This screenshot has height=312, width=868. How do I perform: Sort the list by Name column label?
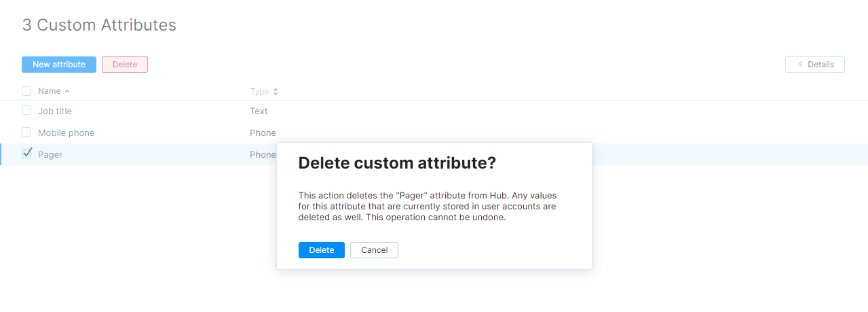pyautogui.click(x=49, y=91)
